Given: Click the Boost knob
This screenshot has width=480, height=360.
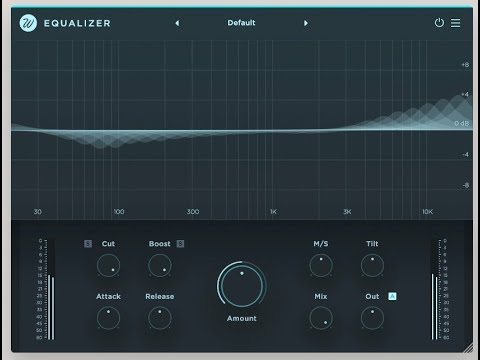Looking at the screenshot, I should (x=160, y=265).
